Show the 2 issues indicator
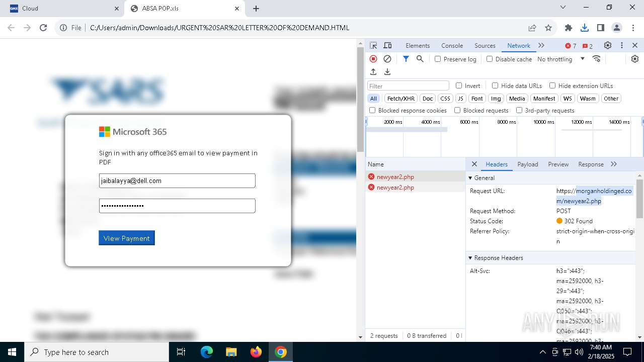The height and width of the screenshot is (362, 644). coord(588,46)
